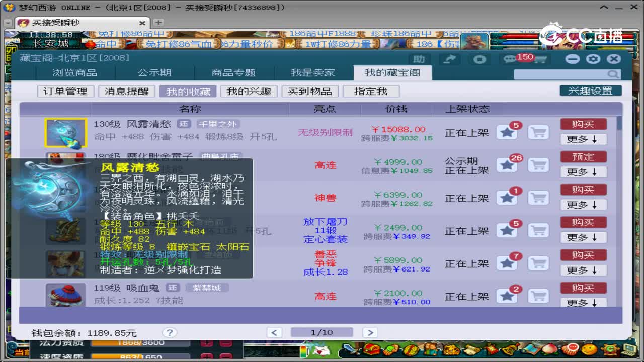The width and height of the screenshot is (644, 362).
Task: Click the search input field
Action: click(x=561, y=74)
